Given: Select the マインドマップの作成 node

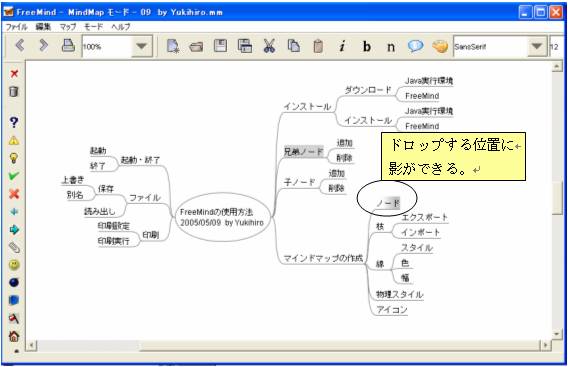Looking at the screenshot, I should pos(323,258).
